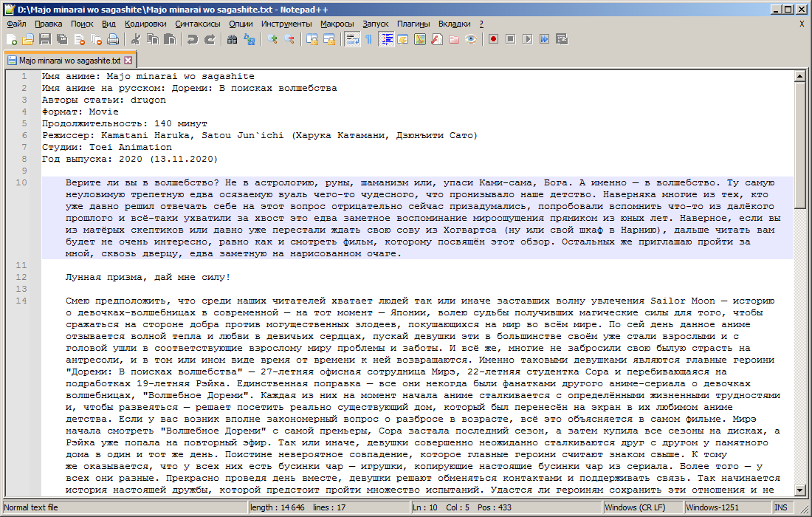
Task: Start macro recording with the red record icon
Action: (492, 39)
